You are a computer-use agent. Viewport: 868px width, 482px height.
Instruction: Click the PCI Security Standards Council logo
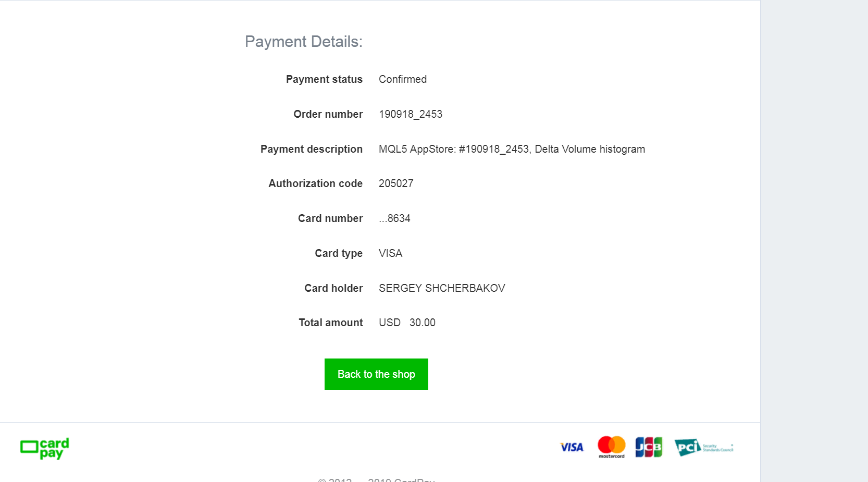(x=703, y=447)
